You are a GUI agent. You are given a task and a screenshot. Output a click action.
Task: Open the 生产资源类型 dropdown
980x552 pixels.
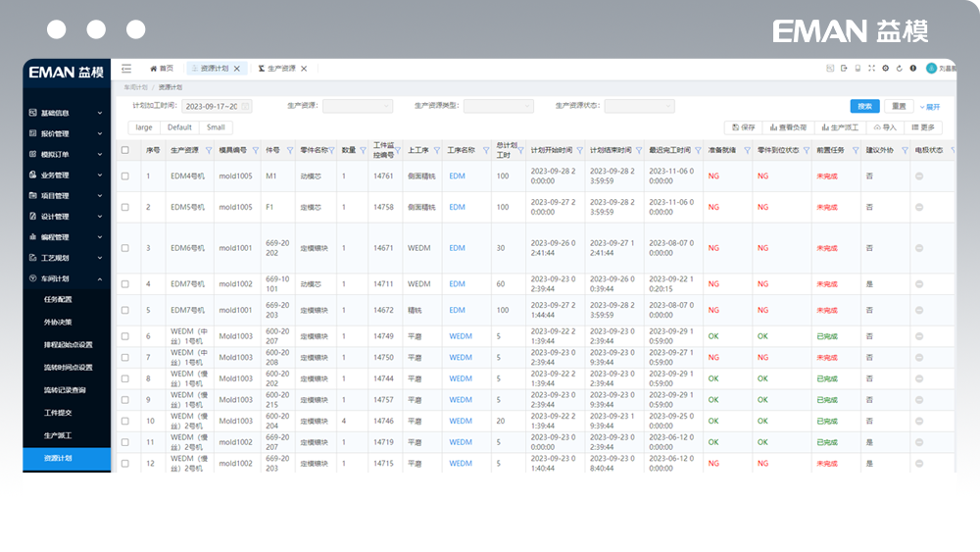pyautogui.click(x=498, y=106)
